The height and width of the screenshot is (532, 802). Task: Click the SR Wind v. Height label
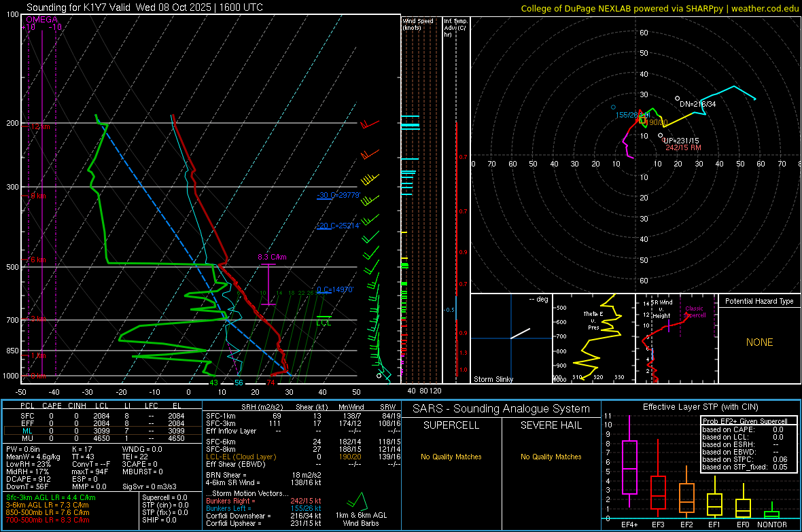coord(661,309)
